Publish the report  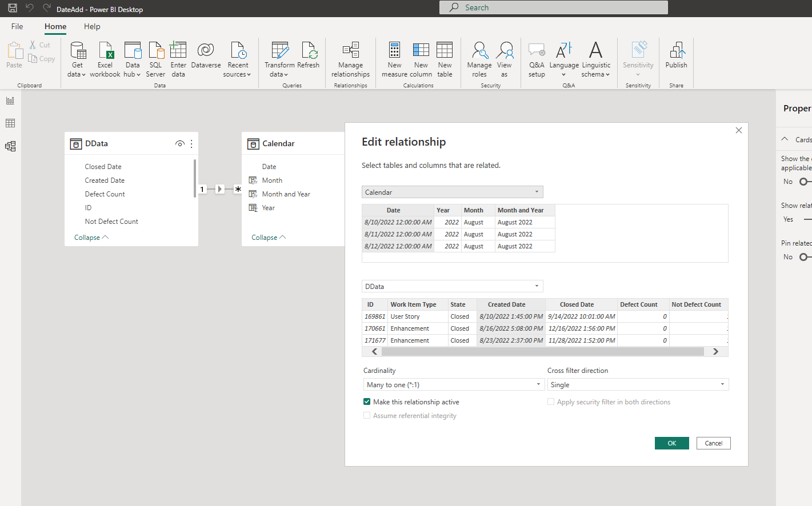[677, 56]
